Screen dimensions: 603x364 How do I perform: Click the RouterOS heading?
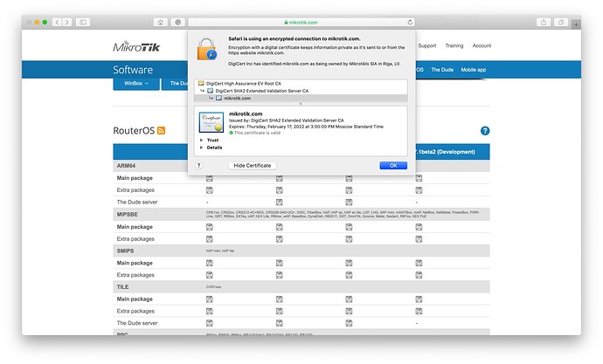[x=134, y=131]
